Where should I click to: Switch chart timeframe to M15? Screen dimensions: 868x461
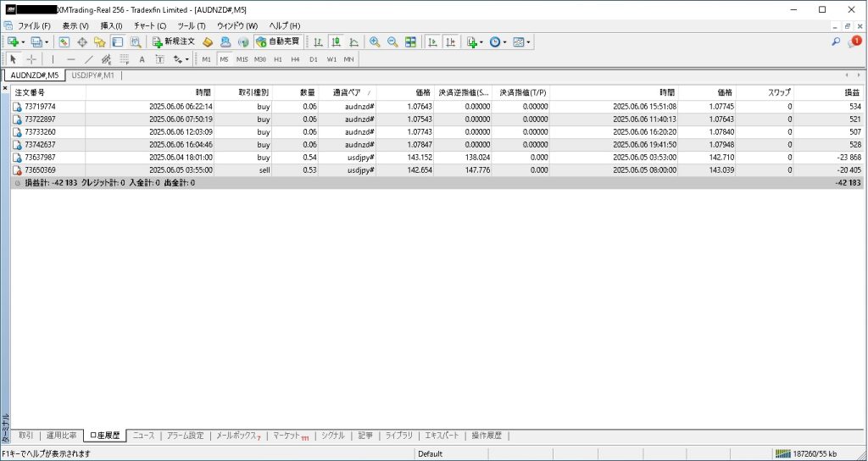(242, 59)
